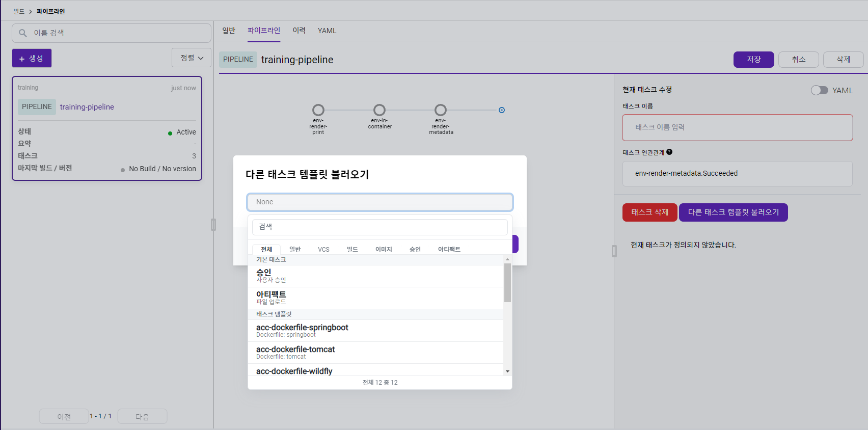The image size is (868, 430).
Task: Click the 다른 태스크 템플릿 불러오기 button
Action: [734, 212]
